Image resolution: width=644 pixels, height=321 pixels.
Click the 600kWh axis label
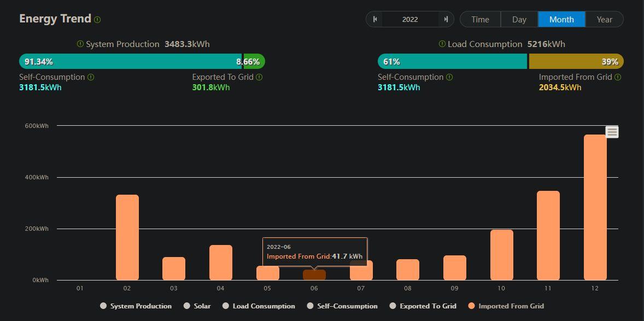coord(36,126)
